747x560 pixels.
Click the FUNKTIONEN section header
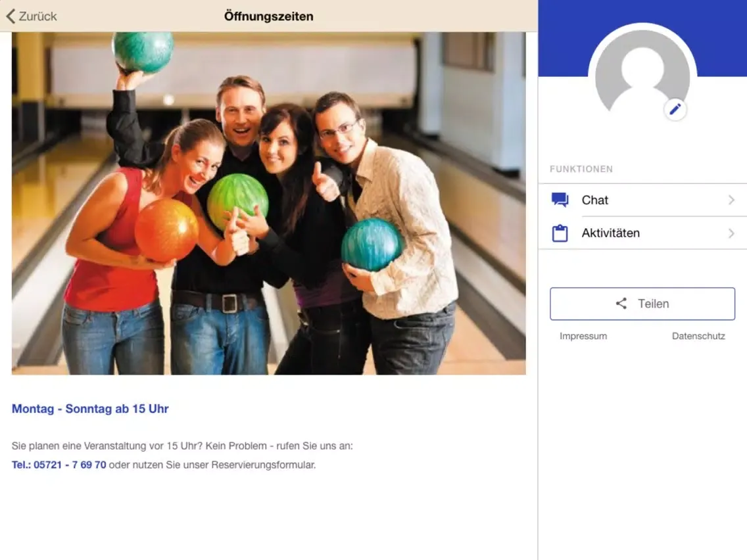(x=581, y=169)
